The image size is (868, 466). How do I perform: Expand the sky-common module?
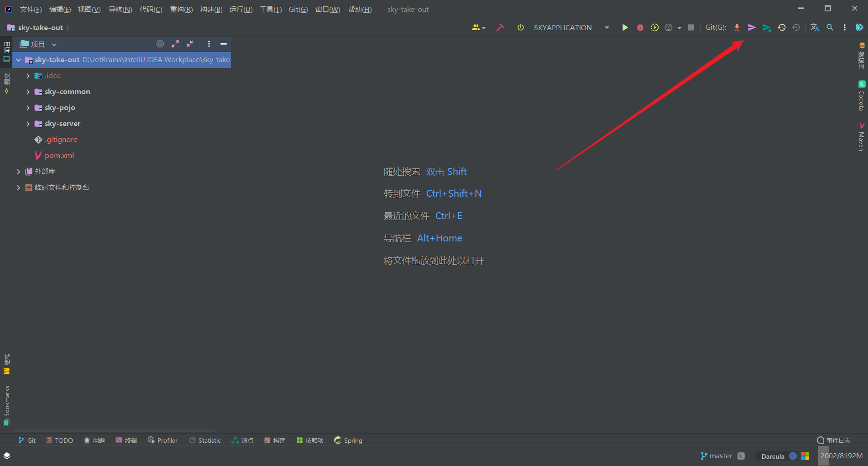tap(28, 92)
